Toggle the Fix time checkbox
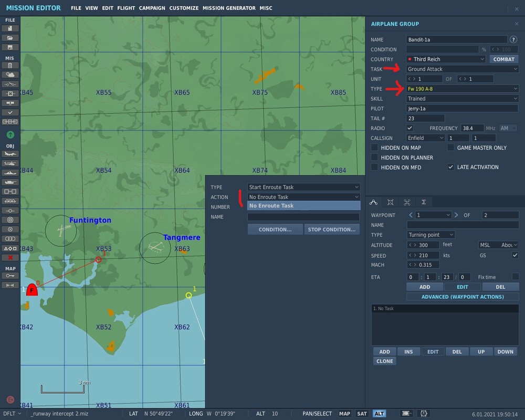 click(x=515, y=277)
